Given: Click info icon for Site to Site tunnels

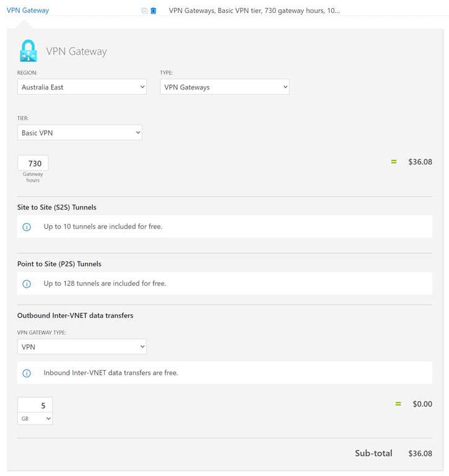Looking at the screenshot, I should pyautogui.click(x=27, y=227).
